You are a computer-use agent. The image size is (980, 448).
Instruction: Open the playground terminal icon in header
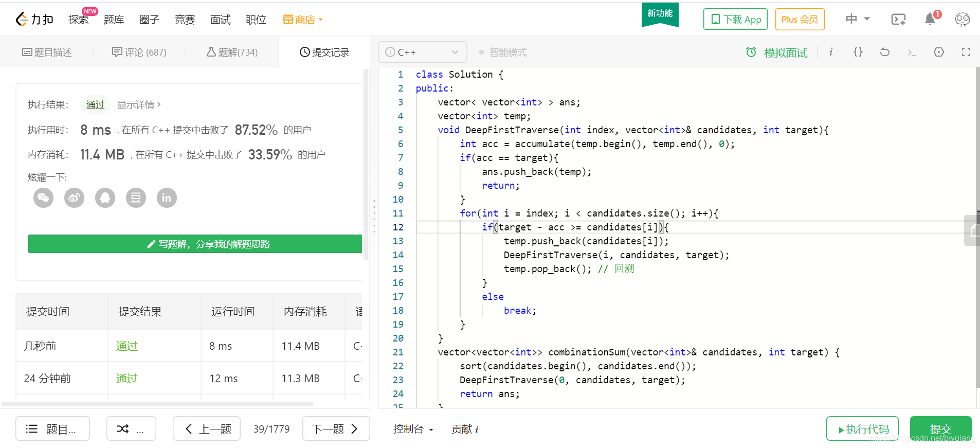coord(898,20)
